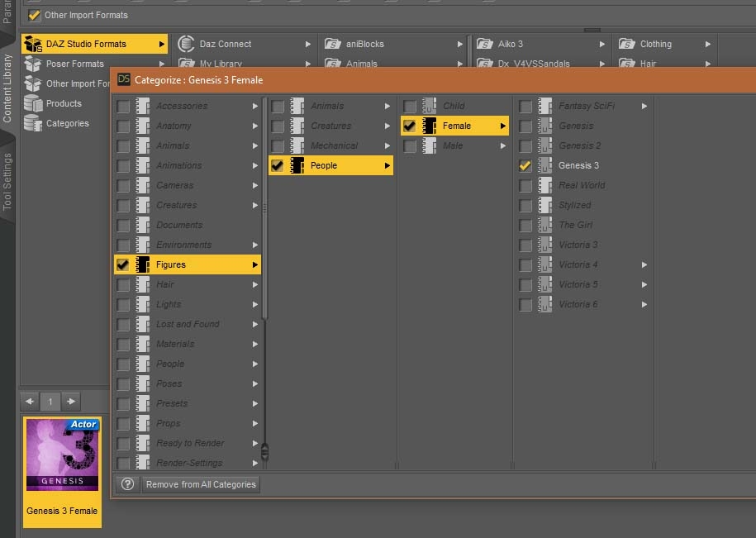Viewport: 756px width, 538px height.
Task: Select the Products database icon
Action: point(33,103)
